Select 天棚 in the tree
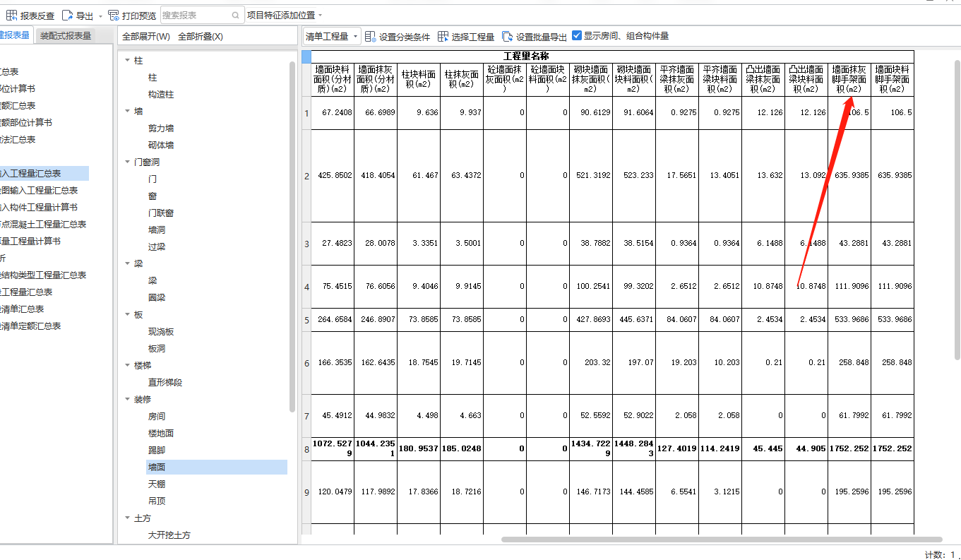 point(157,484)
